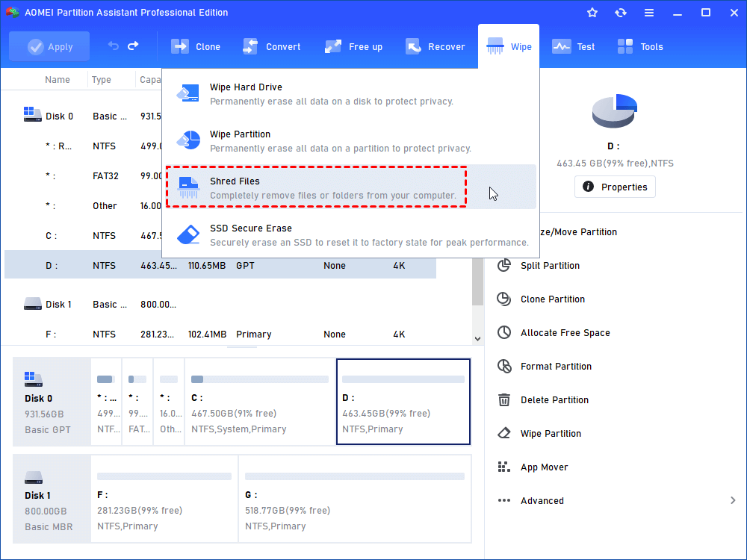This screenshot has width=747, height=560.
Task: Open the hamburger menu in title bar
Action: [649, 13]
